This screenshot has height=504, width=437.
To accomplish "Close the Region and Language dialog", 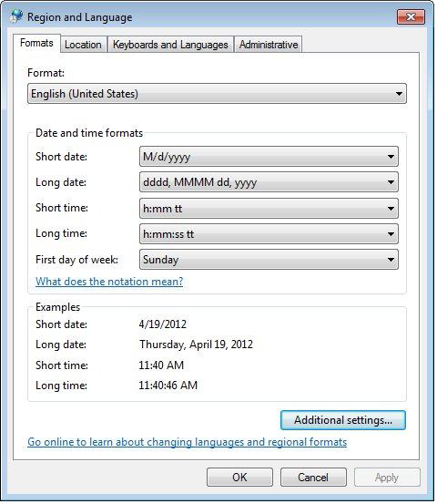I will tap(411, 16).
